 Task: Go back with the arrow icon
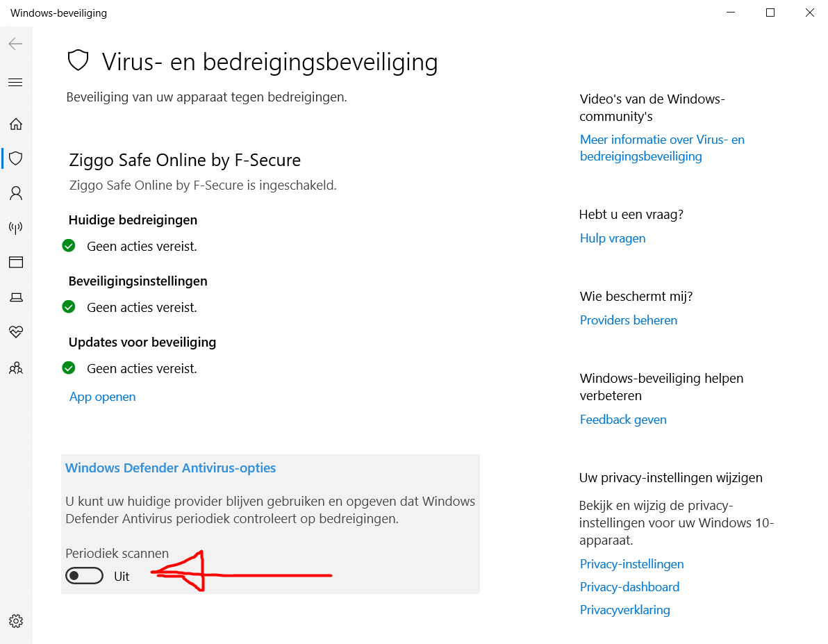[15, 44]
